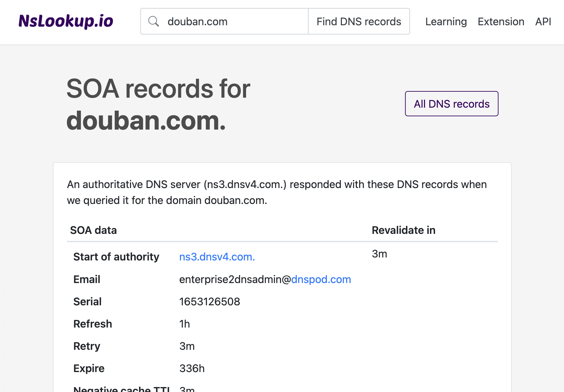Open All DNS records for douban.com
Image resolution: width=564 pixels, height=392 pixels.
(451, 104)
